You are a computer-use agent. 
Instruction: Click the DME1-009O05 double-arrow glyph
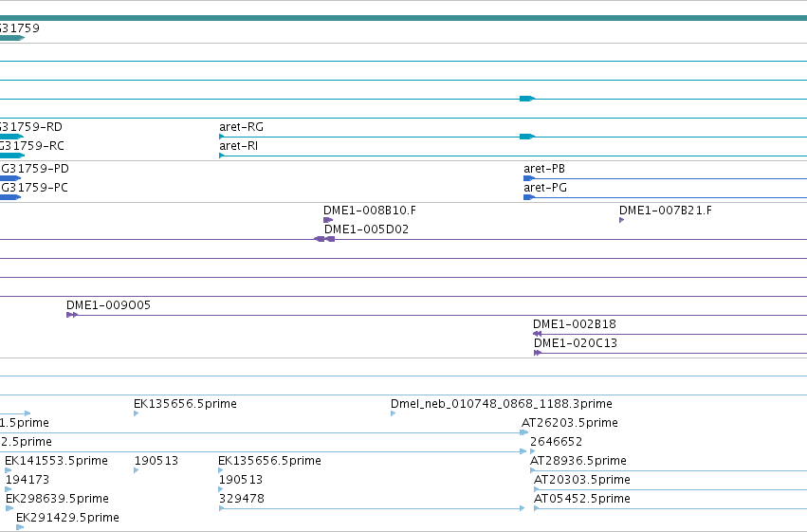click(x=72, y=315)
